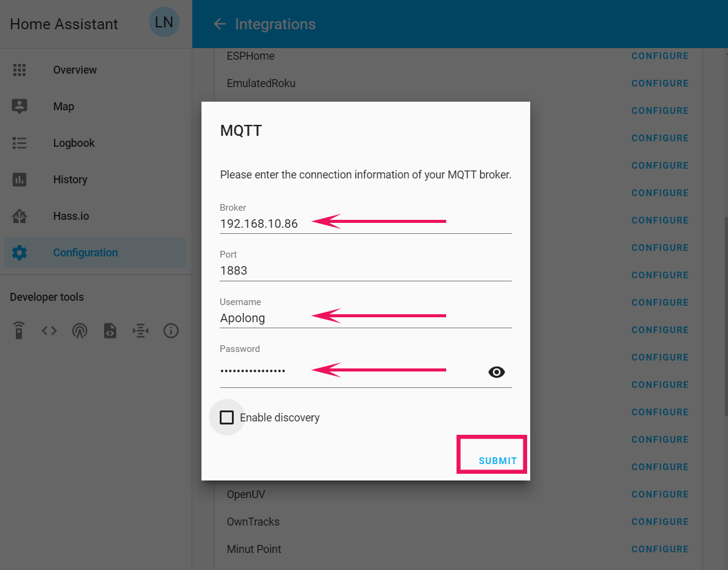
Task: Click CONFIGURE for ESPHome
Action: click(660, 56)
